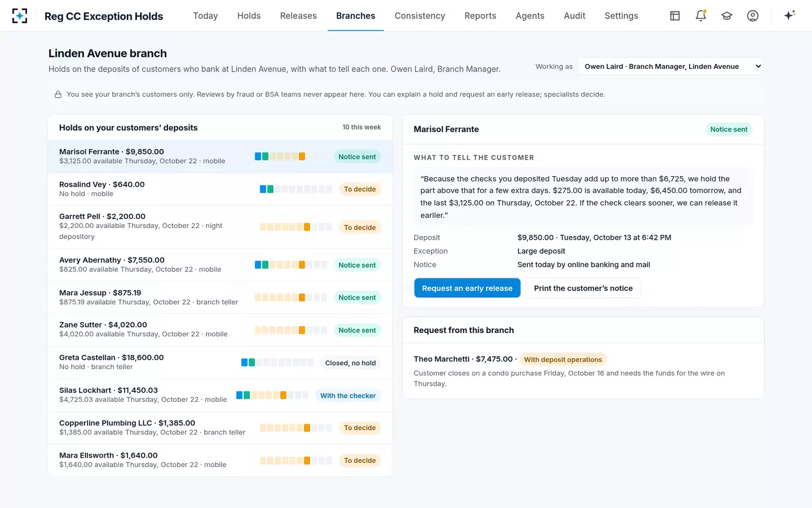Open the graduation cap learning icon
812x508 pixels.
[x=727, y=16]
